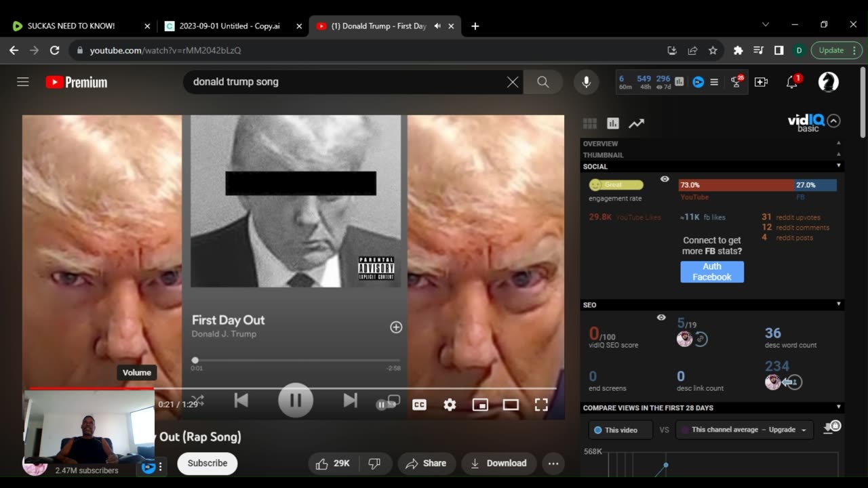Image resolution: width=868 pixels, height=488 pixels.
Task: Focus the YouTube search input field
Action: pyautogui.click(x=346, y=82)
